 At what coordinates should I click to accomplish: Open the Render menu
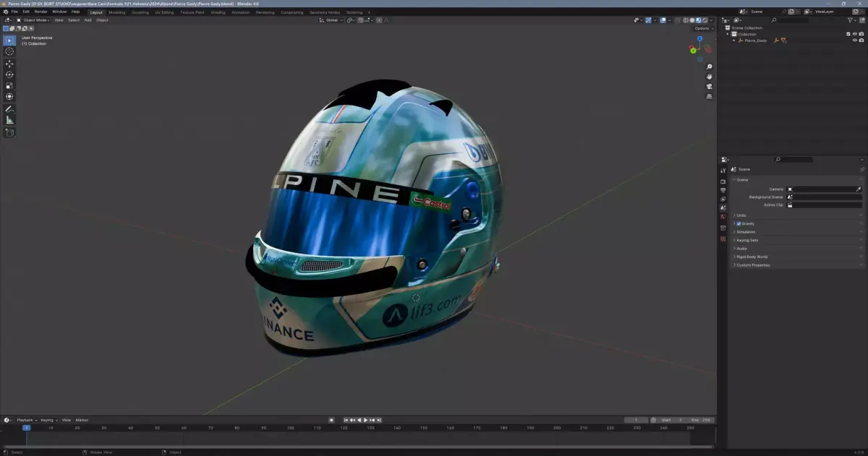coord(41,12)
